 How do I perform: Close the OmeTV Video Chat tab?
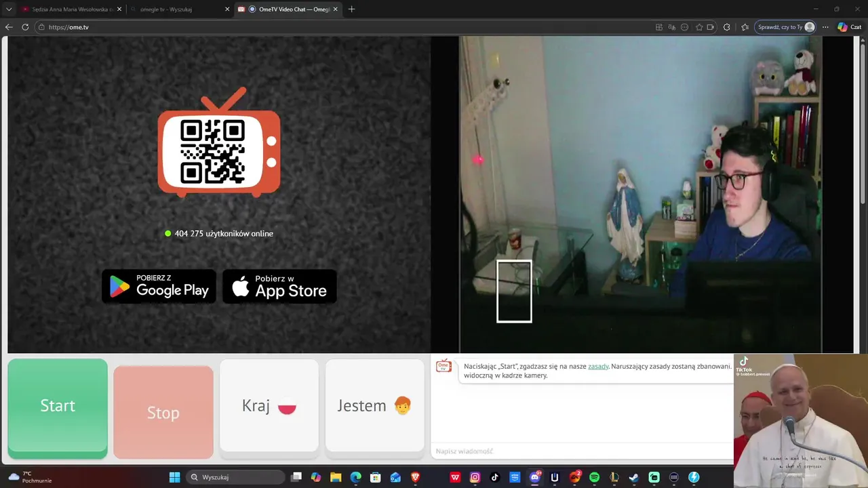coord(335,9)
